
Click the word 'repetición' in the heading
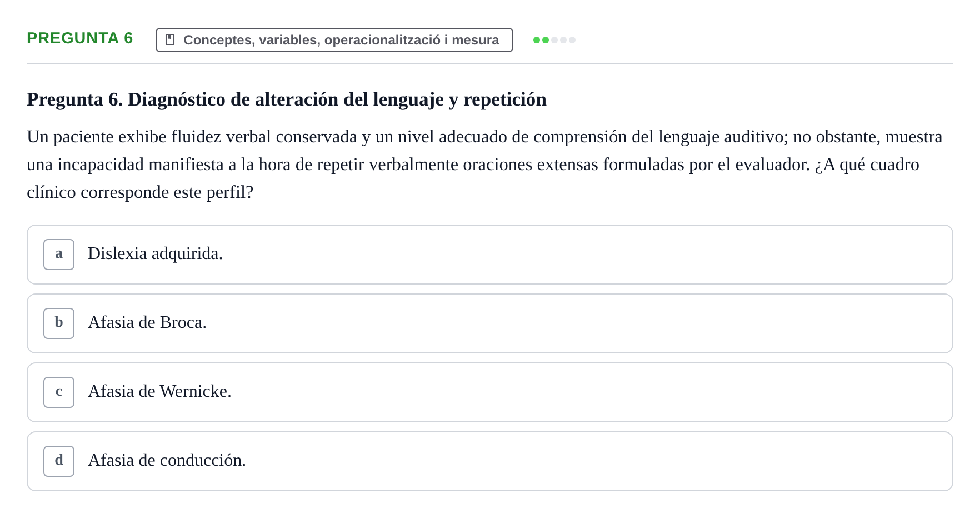point(505,99)
